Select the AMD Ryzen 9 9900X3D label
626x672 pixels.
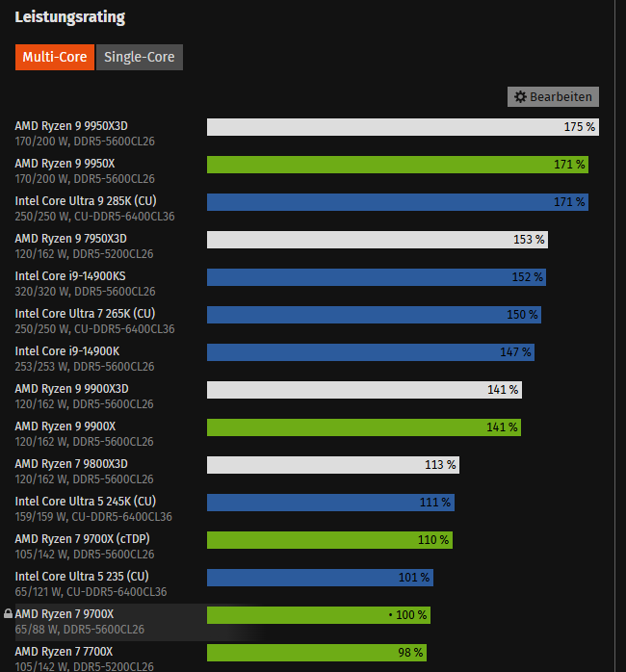pyautogui.click(x=71, y=389)
